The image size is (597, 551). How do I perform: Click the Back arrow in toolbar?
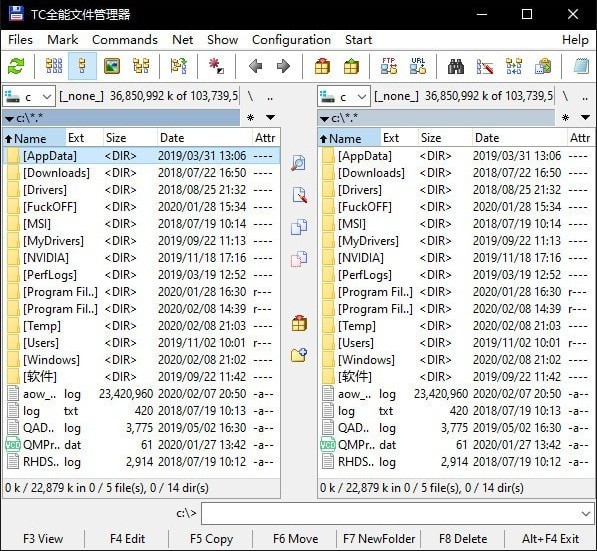(x=255, y=66)
